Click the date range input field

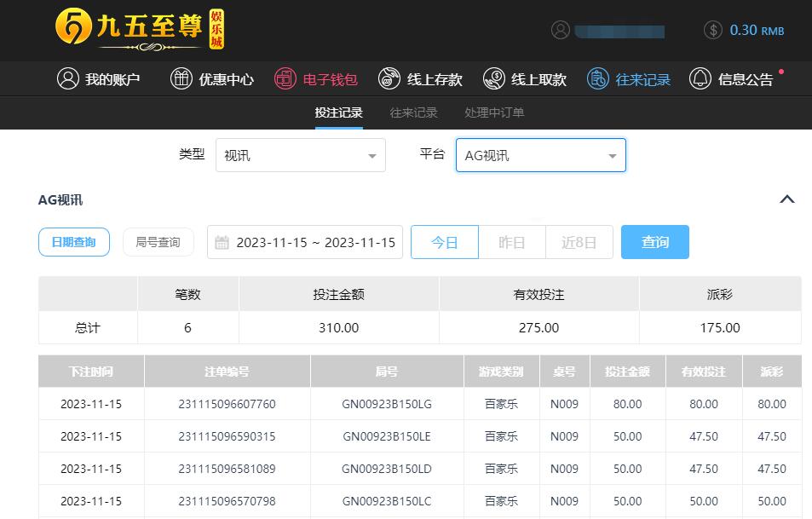click(305, 242)
